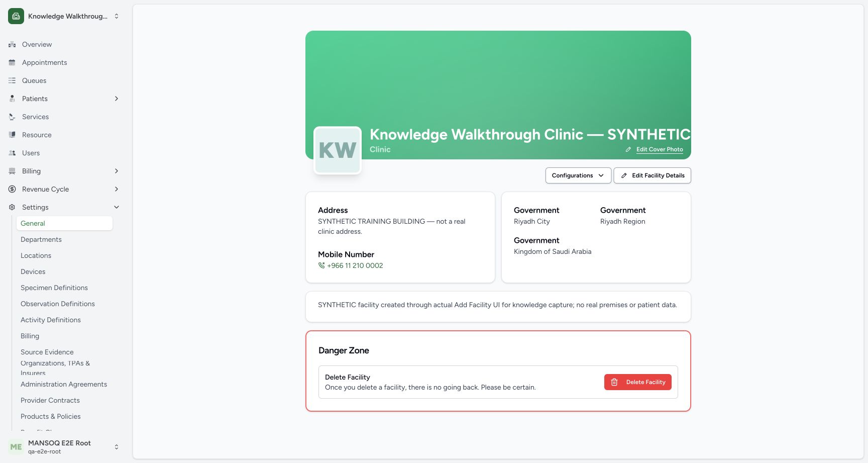Click the Billing icon in main sidebar
Viewport: 868px width, 463px height.
tap(12, 171)
